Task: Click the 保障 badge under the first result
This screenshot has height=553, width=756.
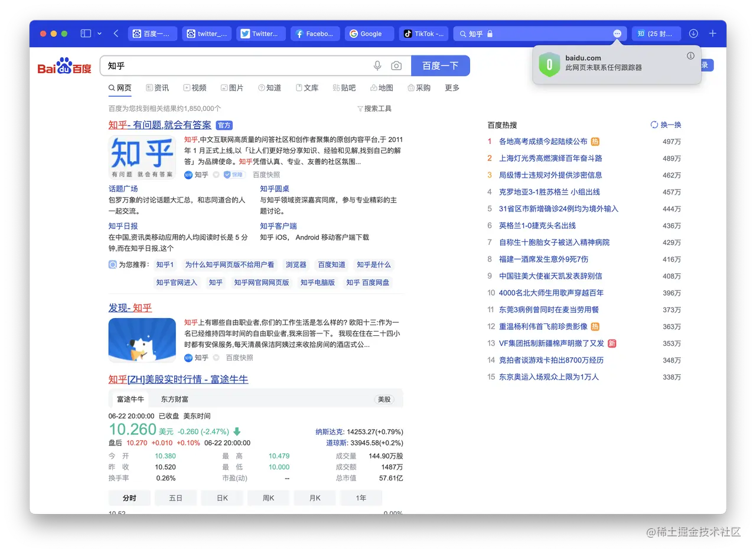Action: (234, 175)
